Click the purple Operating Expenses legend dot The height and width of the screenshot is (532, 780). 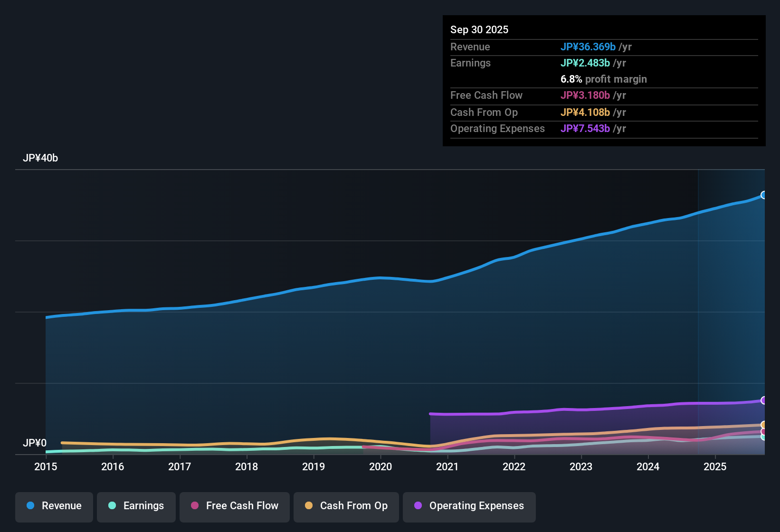418,506
